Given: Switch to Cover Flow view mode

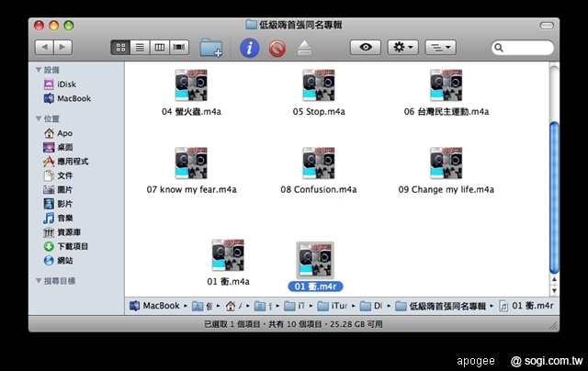Looking at the screenshot, I should click(179, 48).
